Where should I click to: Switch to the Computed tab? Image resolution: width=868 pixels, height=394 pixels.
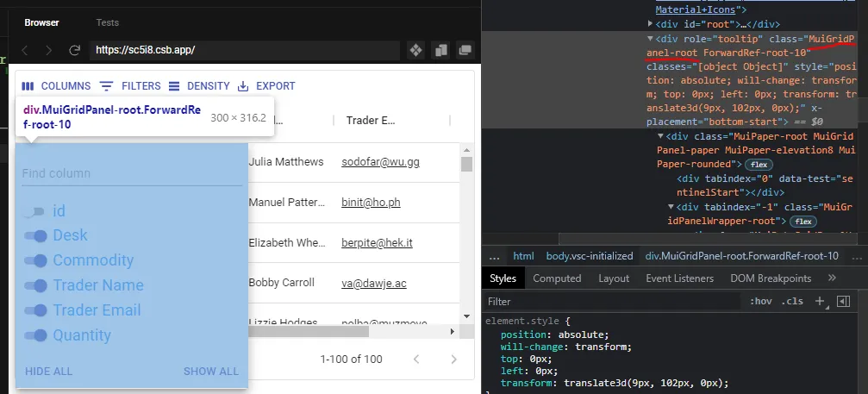click(557, 278)
